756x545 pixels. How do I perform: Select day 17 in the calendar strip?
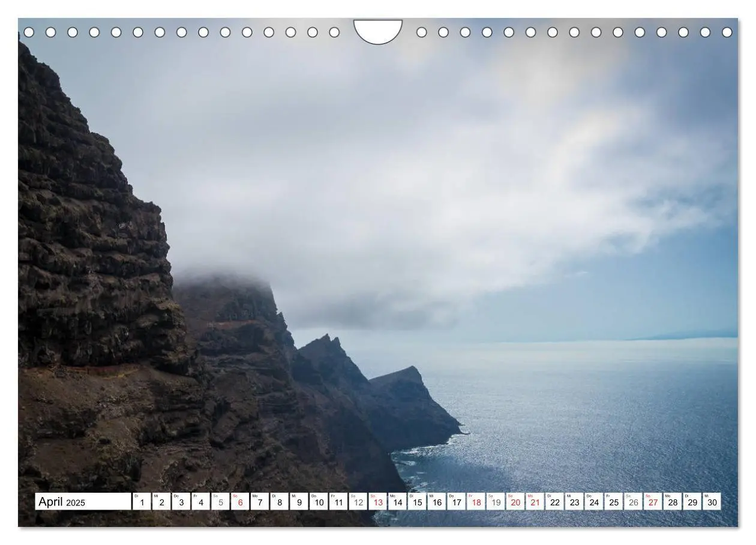(457, 502)
